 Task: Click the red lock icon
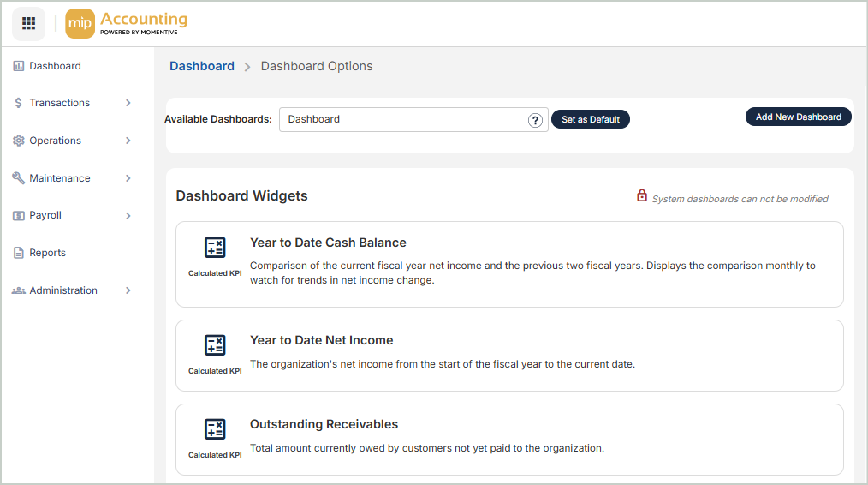tap(642, 196)
